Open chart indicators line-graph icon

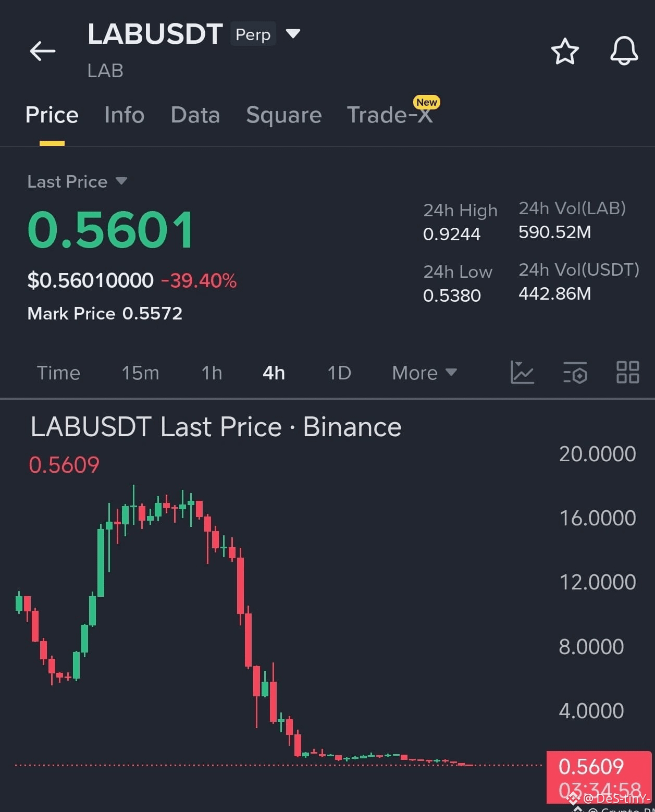[x=522, y=372]
